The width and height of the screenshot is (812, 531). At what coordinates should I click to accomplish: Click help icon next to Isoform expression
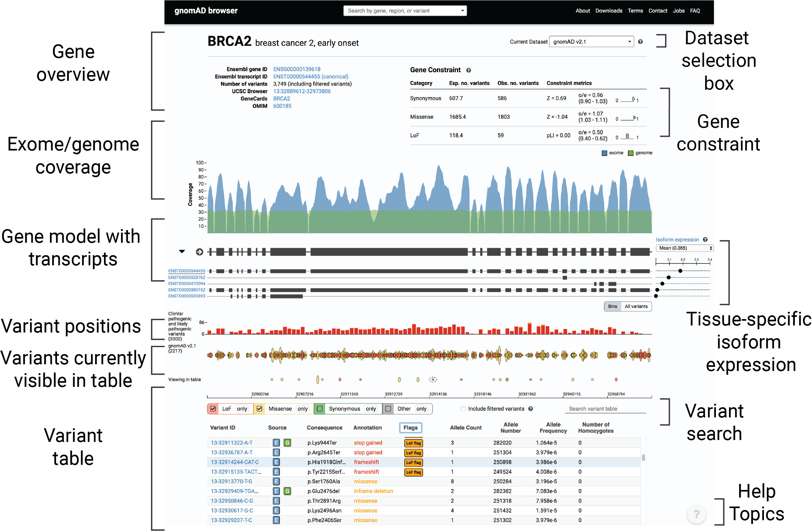coord(705,240)
